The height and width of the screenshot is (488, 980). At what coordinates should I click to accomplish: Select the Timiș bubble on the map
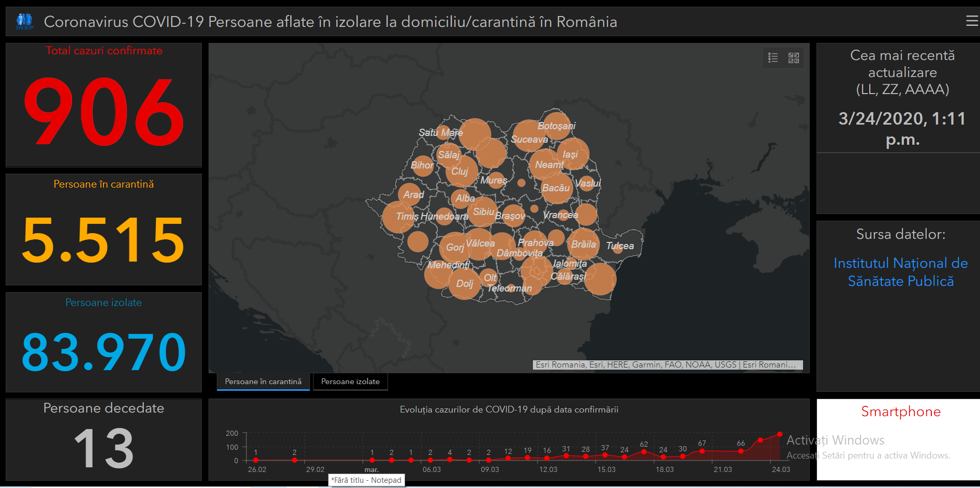(x=398, y=217)
